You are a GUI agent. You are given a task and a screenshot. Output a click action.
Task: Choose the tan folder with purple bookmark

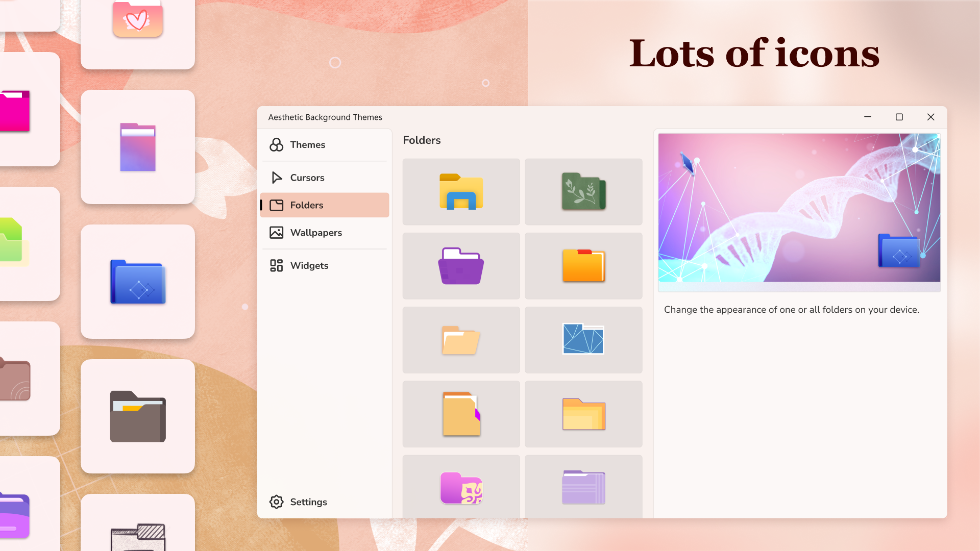click(461, 414)
